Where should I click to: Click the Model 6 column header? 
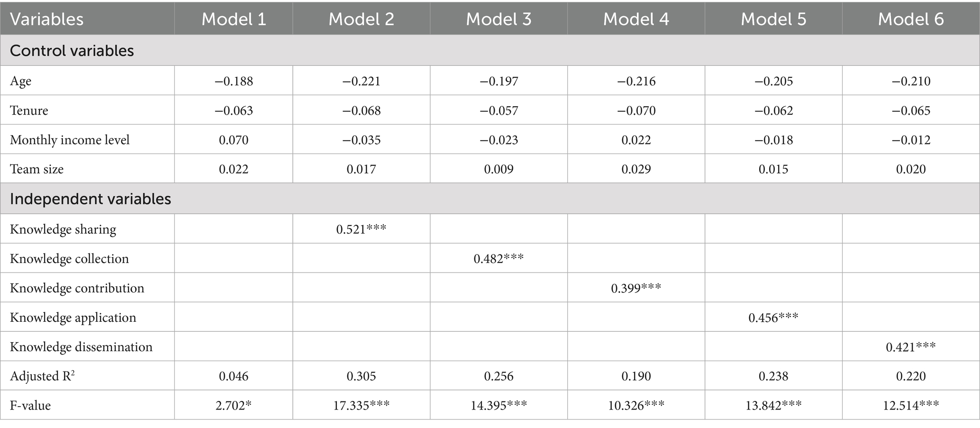point(911,19)
